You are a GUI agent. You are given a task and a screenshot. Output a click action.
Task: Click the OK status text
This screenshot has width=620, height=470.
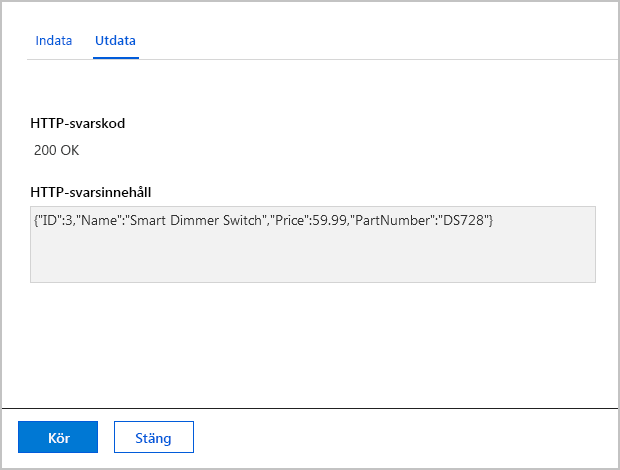[68, 151]
